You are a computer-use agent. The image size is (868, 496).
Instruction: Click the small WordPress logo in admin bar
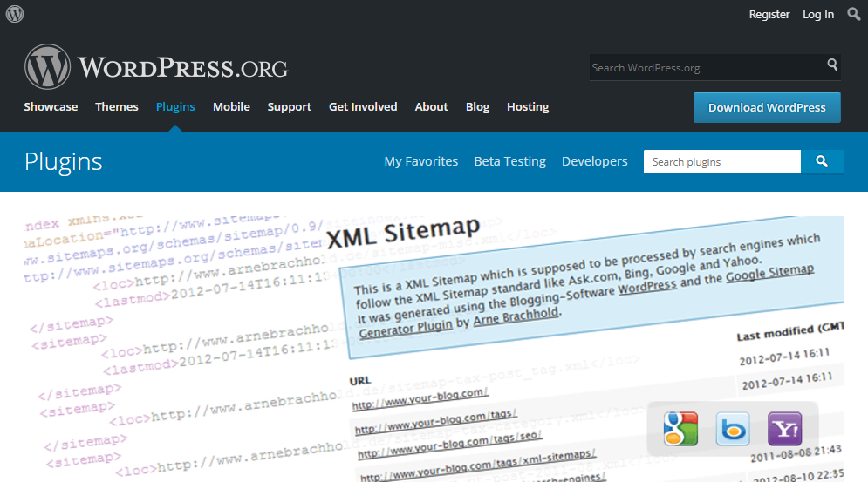pyautogui.click(x=15, y=14)
